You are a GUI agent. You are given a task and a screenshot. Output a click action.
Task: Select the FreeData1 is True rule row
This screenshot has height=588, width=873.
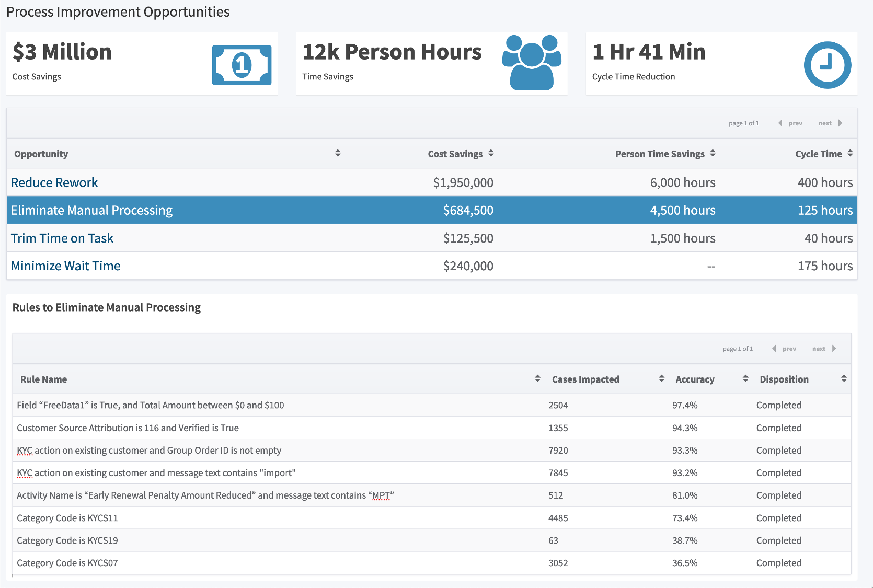[x=432, y=405]
